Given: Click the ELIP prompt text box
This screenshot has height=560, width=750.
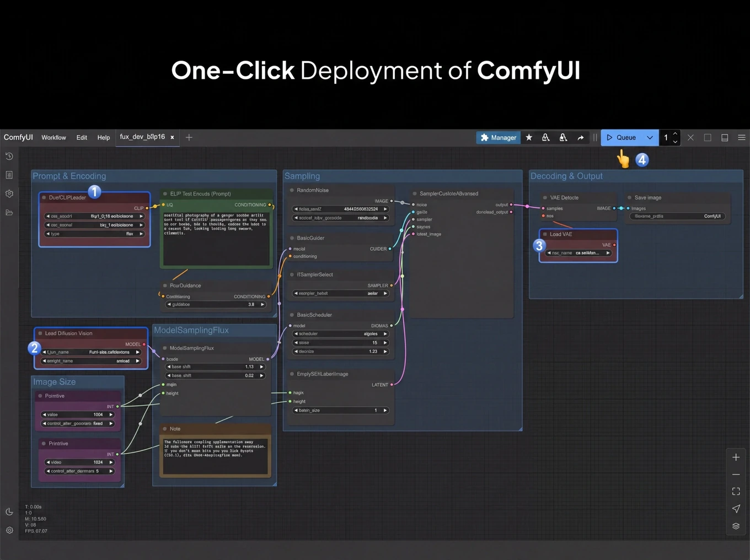Looking at the screenshot, I should (x=216, y=238).
